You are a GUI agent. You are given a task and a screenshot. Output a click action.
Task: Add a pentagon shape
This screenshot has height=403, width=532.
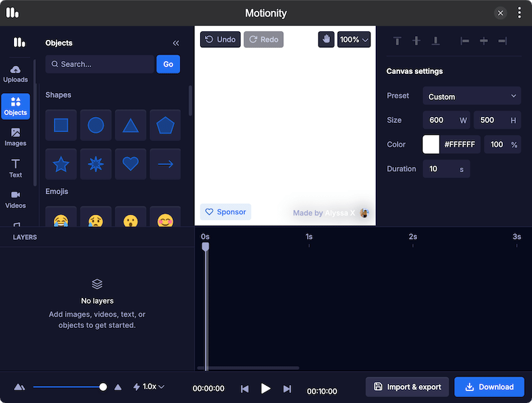pyautogui.click(x=165, y=125)
